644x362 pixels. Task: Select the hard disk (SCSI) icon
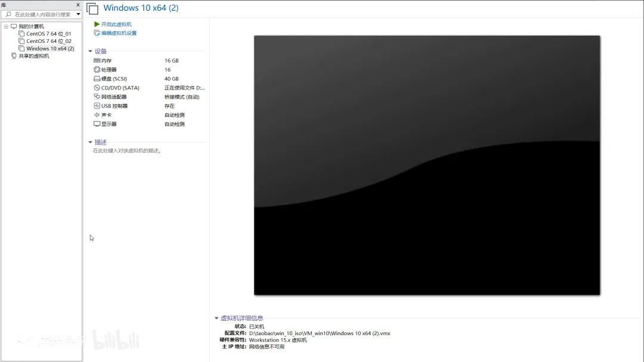pyautogui.click(x=97, y=79)
